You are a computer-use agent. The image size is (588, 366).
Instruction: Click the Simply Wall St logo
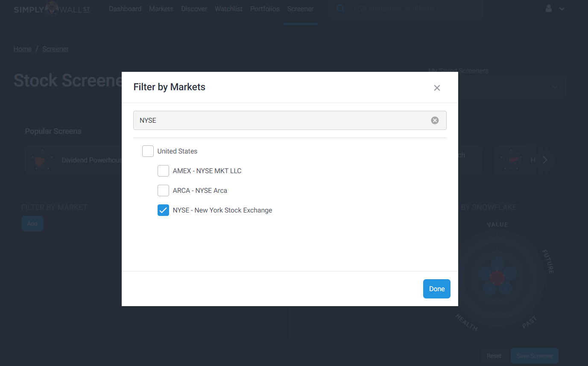52,9
